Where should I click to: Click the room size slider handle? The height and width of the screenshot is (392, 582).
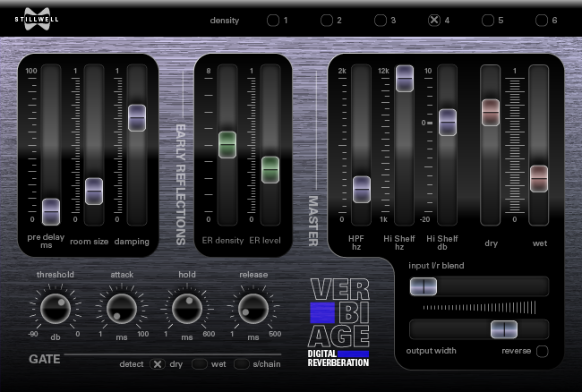click(94, 192)
